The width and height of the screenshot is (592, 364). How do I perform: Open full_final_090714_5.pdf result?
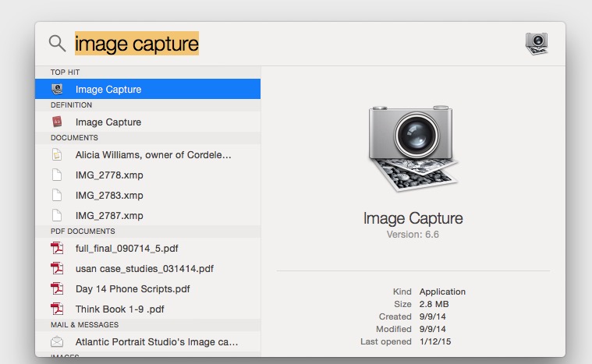coord(147,248)
